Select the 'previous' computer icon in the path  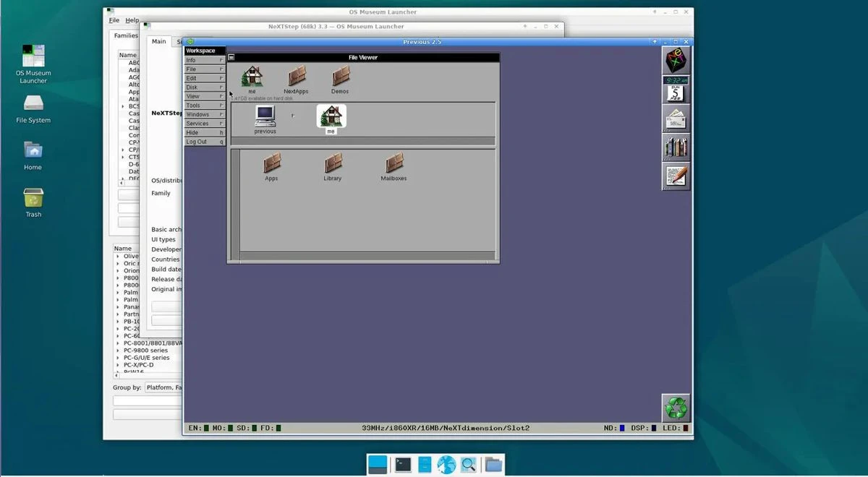click(265, 119)
